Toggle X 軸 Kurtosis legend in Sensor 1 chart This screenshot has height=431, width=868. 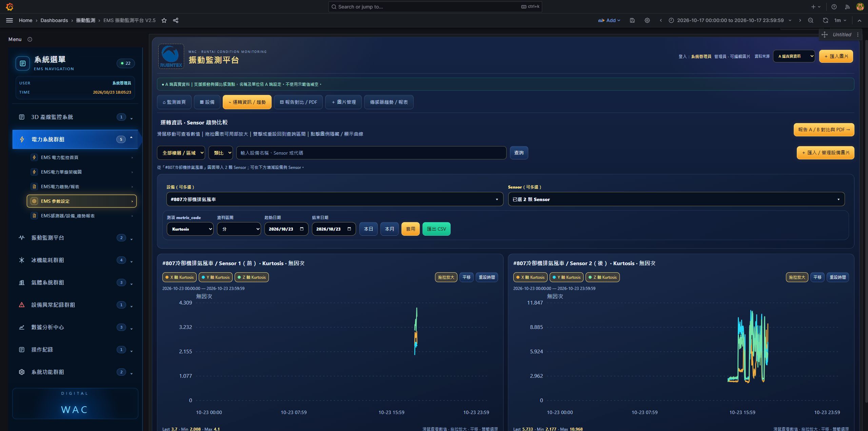(x=180, y=277)
